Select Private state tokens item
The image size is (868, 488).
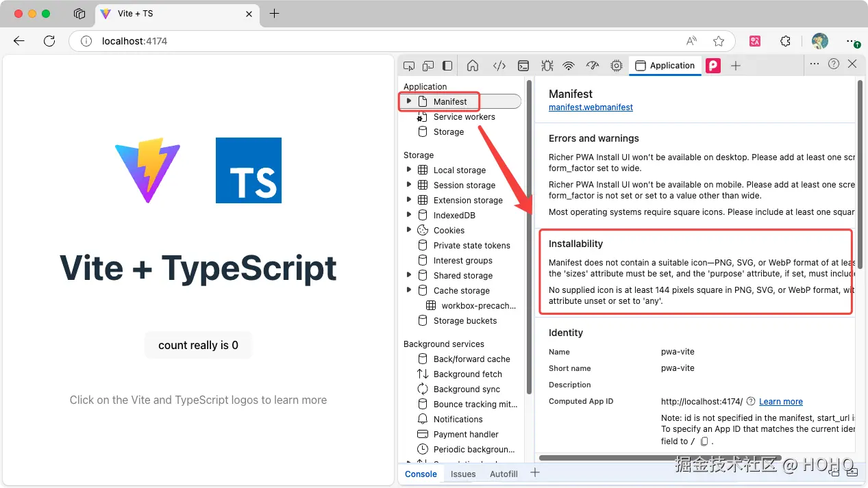[x=472, y=245]
